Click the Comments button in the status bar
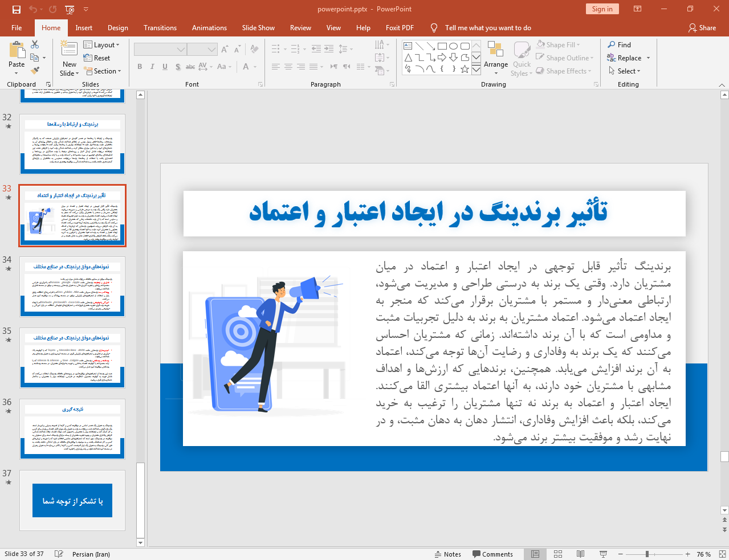The image size is (729, 560). [493, 554]
